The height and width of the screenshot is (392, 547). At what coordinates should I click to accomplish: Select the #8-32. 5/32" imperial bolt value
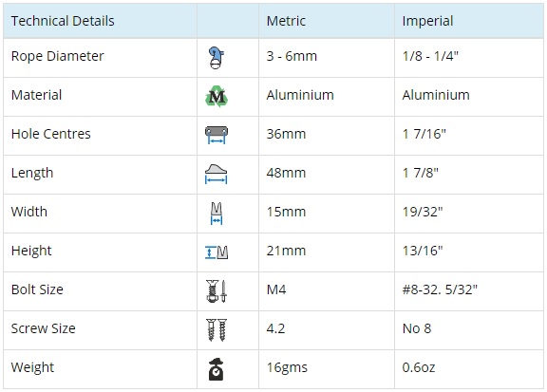click(440, 289)
